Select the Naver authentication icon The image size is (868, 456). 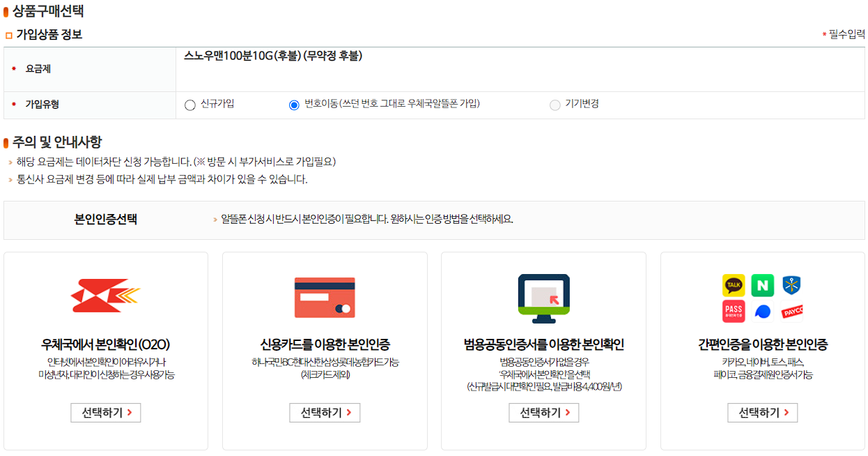762,286
